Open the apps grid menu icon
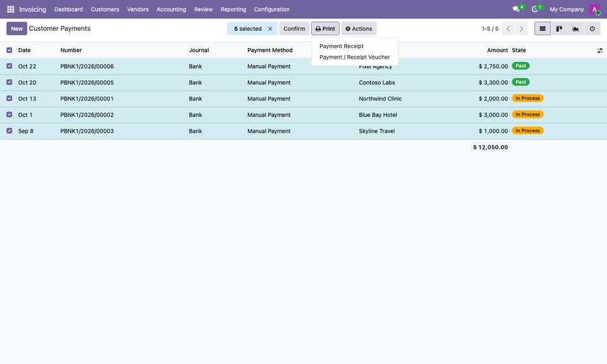Viewport: 607px width, 364px height. pyautogui.click(x=11, y=9)
